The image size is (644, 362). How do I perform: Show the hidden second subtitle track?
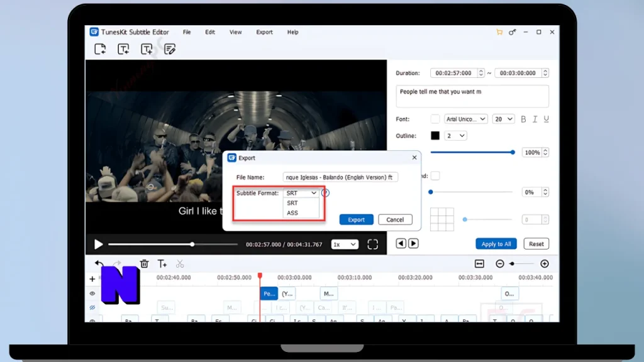coord(92,307)
